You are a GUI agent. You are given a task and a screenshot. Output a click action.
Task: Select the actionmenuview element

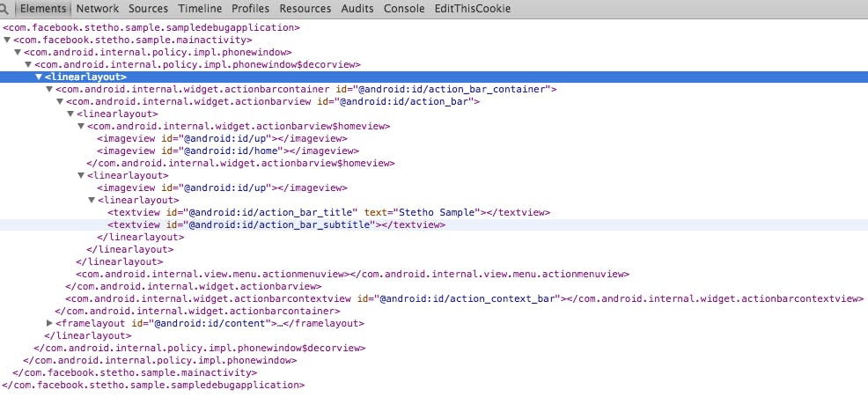pos(353,274)
